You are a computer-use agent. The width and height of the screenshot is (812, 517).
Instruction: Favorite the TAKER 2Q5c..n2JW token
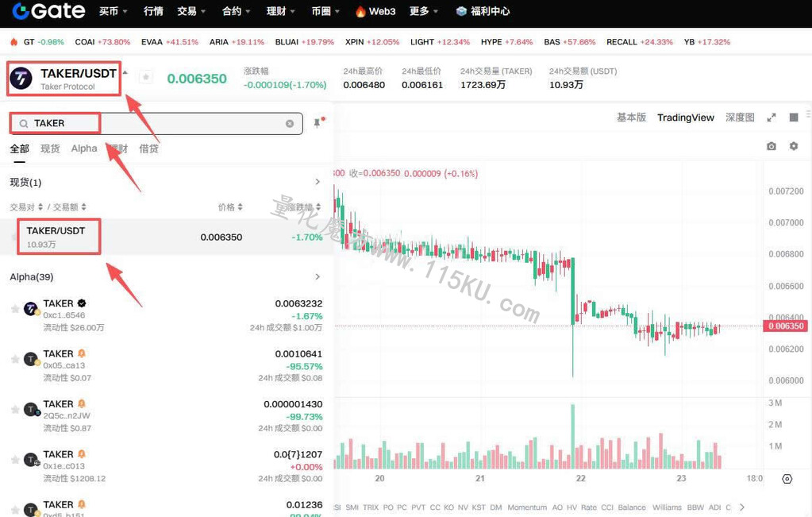15,410
